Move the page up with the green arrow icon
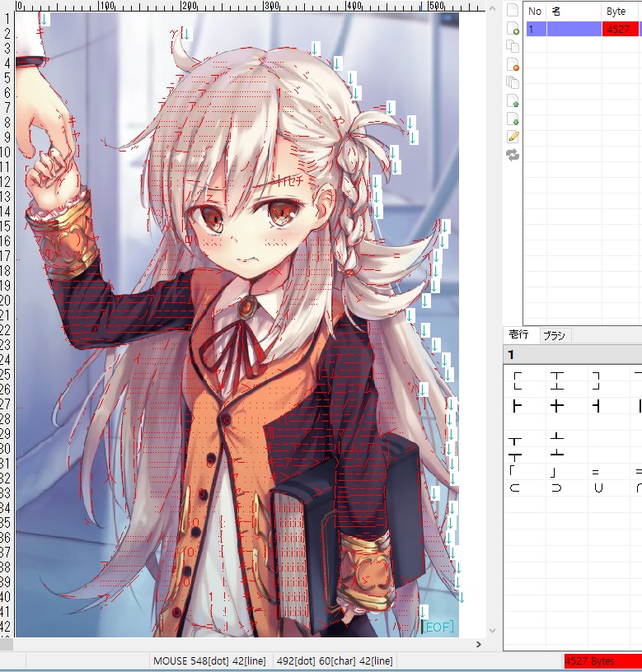 pyautogui.click(x=513, y=100)
